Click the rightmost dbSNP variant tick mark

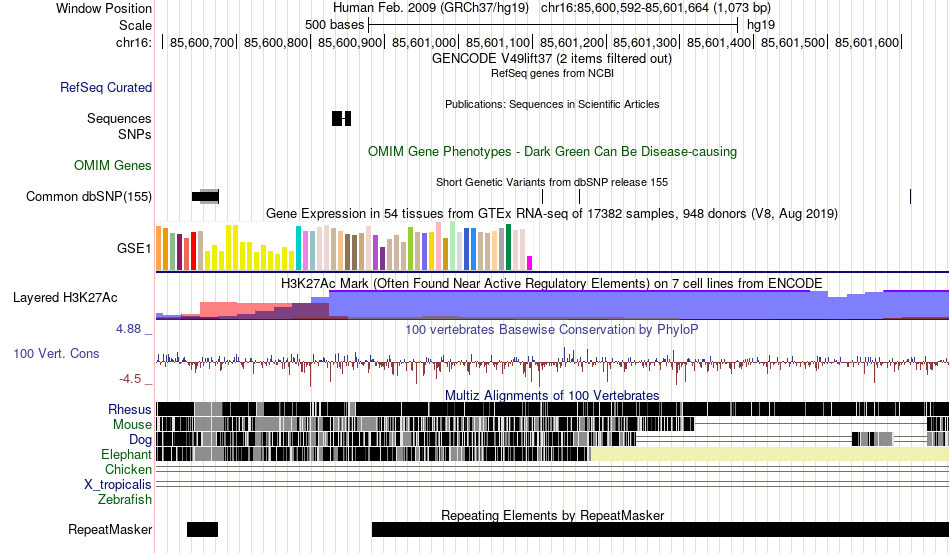(x=911, y=196)
